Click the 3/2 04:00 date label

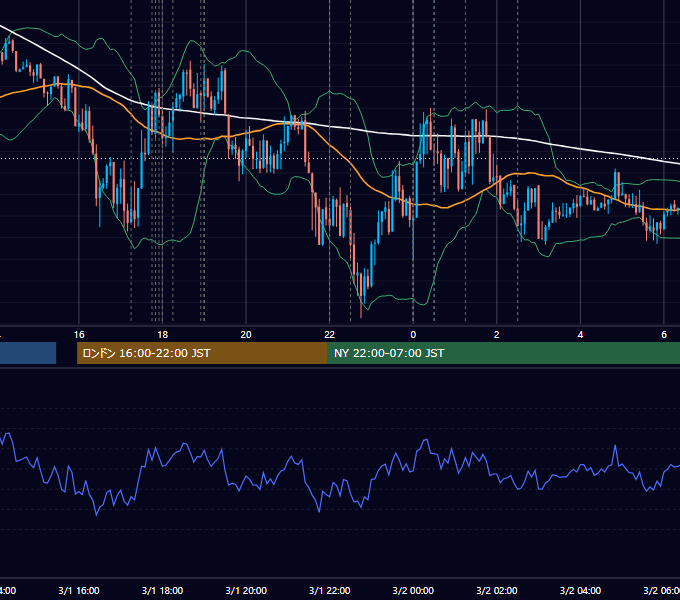(x=580, y=591)
